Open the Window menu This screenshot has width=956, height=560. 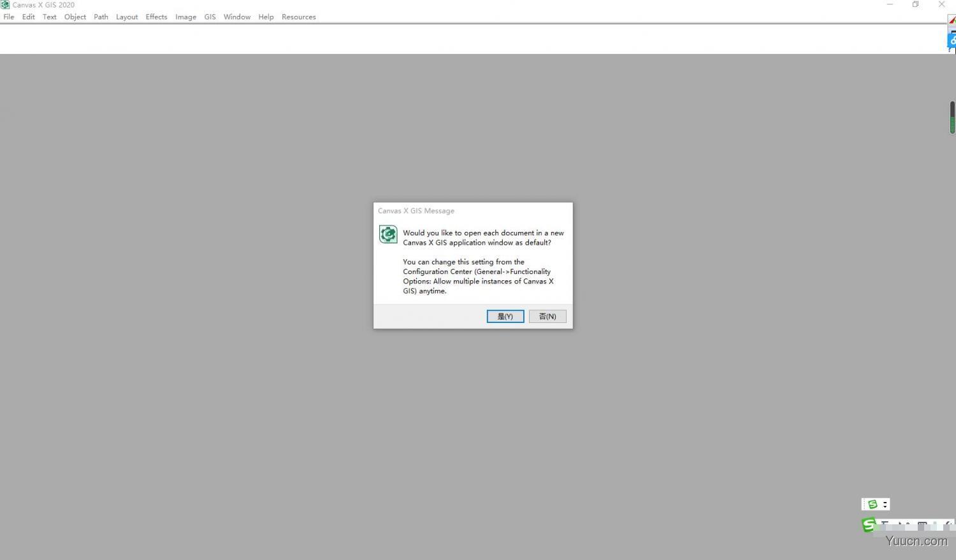click(237, 17)
